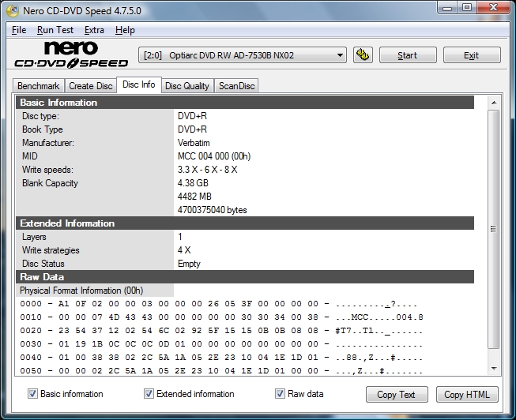Click the manufacturer value Verbatim

click(x=194, y=143)
